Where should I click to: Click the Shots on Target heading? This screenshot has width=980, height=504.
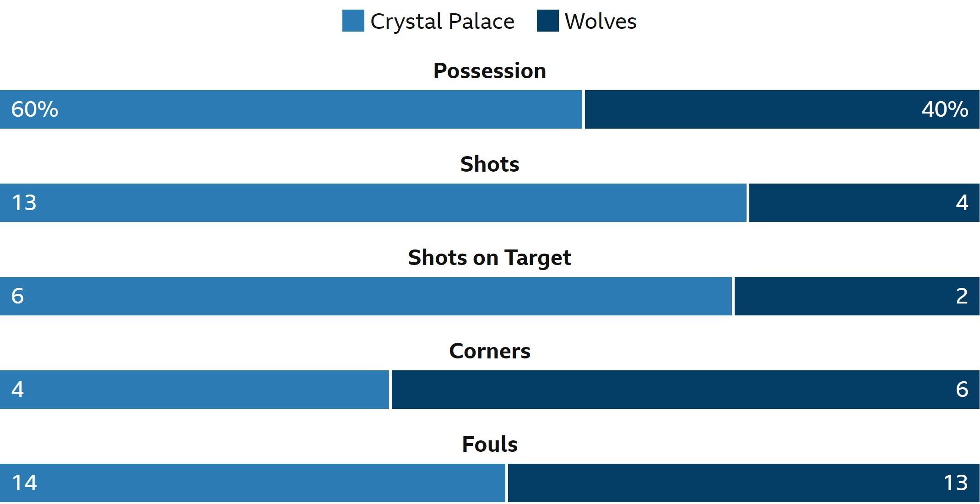(490, 258)
